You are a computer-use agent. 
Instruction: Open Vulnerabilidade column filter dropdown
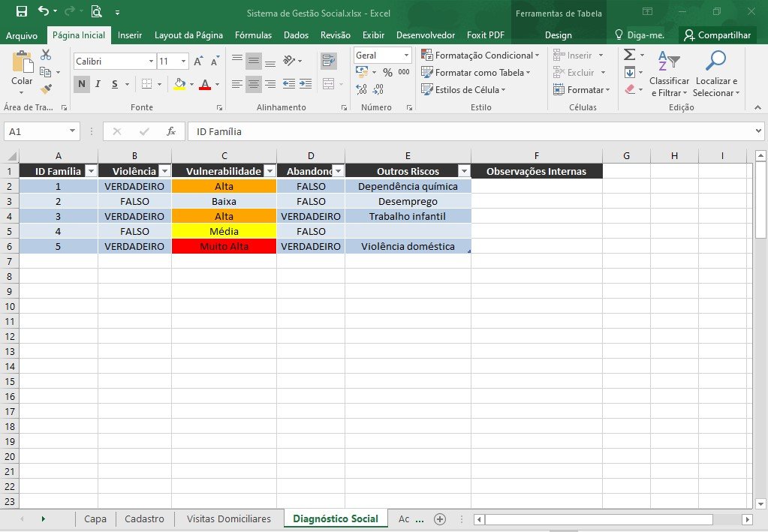(x=270, y=171)
